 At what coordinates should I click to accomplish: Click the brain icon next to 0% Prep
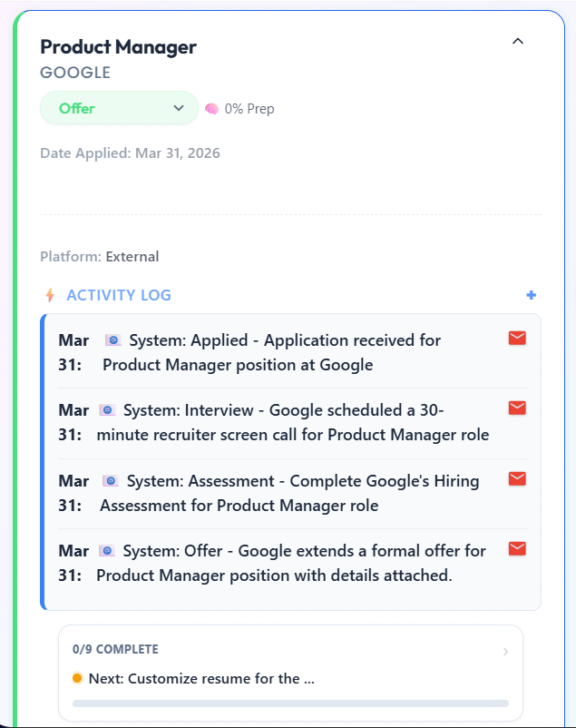[x=211, y=107]
